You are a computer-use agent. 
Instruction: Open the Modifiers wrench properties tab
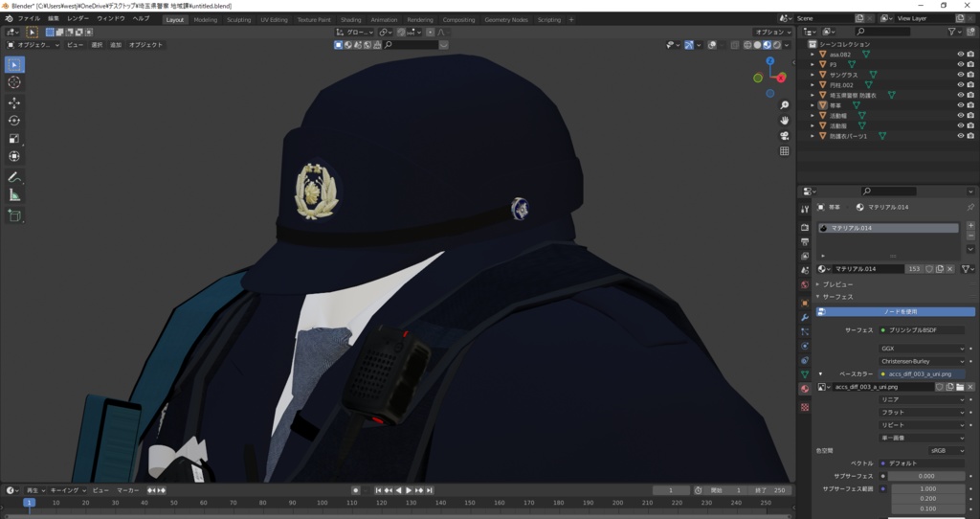pos(805,318)
